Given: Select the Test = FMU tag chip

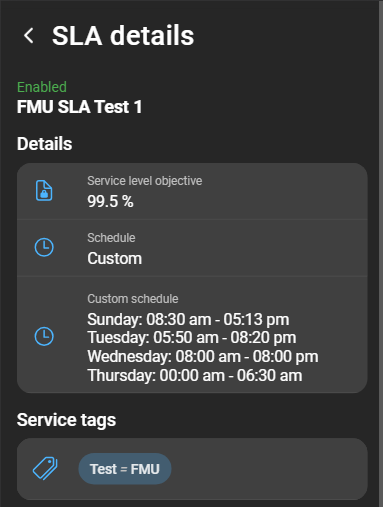Looking at the screenshot, I should point(125,469).
